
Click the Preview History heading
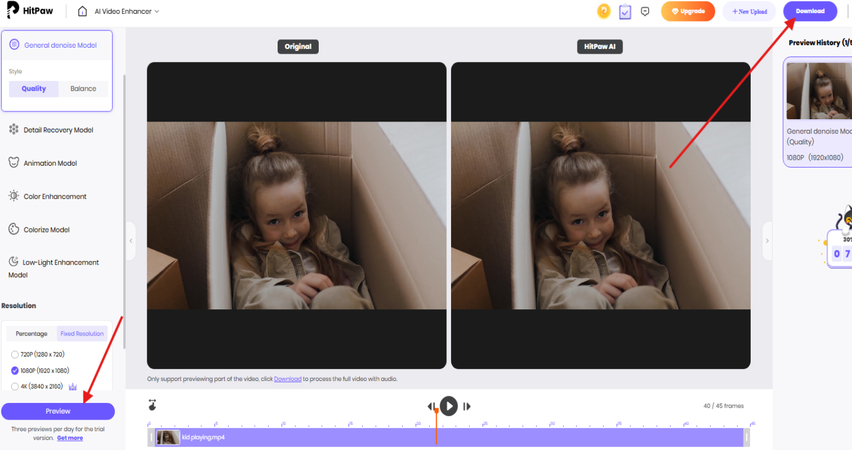820,42
